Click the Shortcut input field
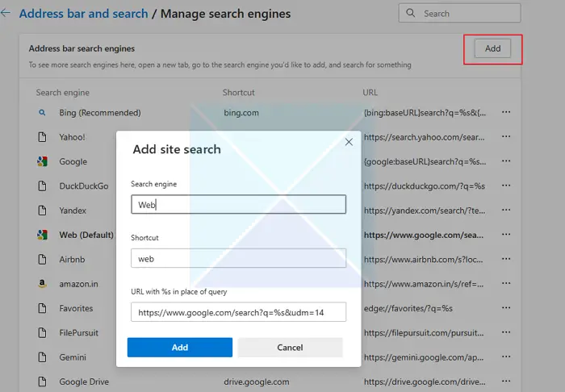This screenshot has width=565, height=392. [239, 258]
